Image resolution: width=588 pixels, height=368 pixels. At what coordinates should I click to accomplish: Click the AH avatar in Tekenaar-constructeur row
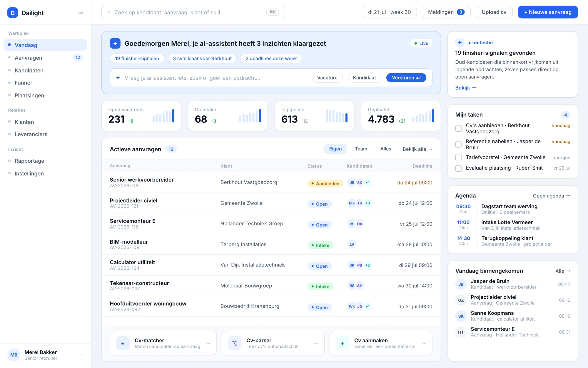(x=360, y=286)
